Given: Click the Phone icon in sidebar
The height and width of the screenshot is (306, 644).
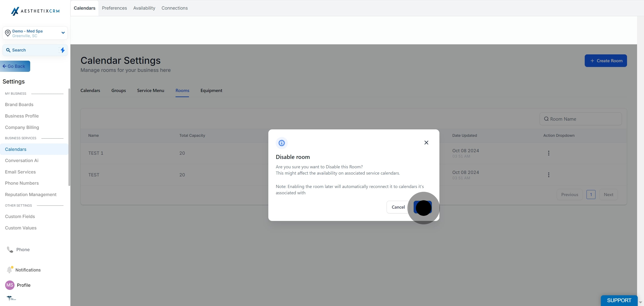Looking at the screenshot, I should click(x=10, y=249).
